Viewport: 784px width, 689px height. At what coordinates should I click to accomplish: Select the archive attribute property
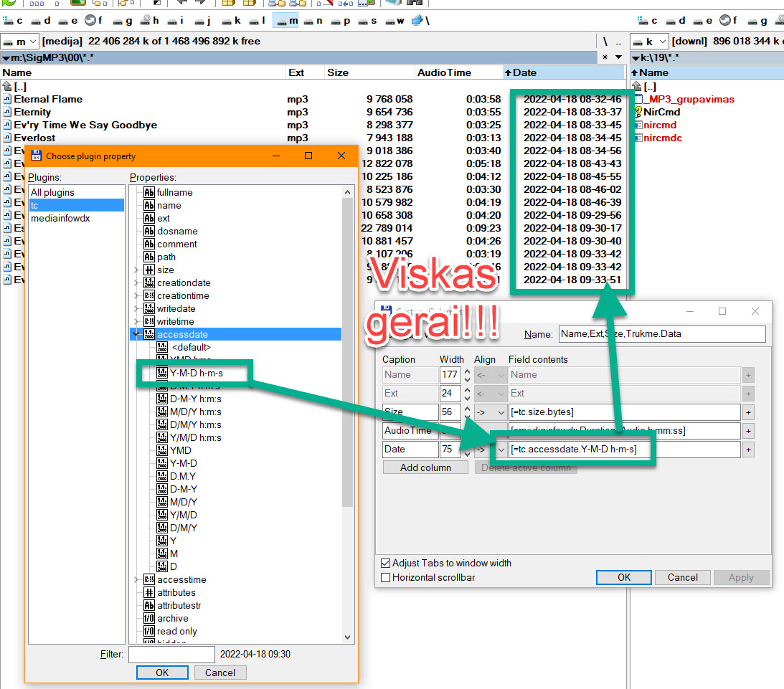172,619
